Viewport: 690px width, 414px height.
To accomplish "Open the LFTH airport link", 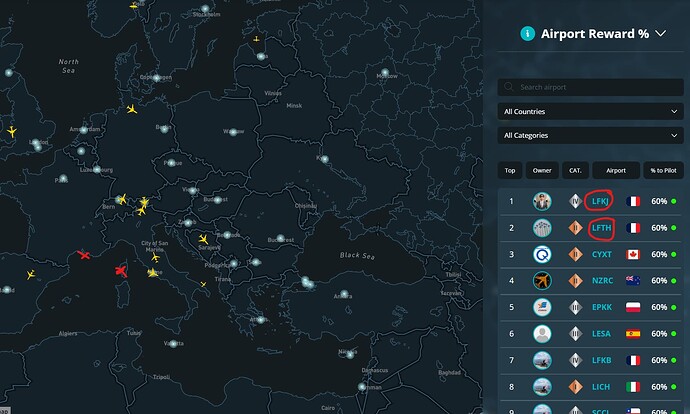I will pyautogui.click(x=601, y=228).
